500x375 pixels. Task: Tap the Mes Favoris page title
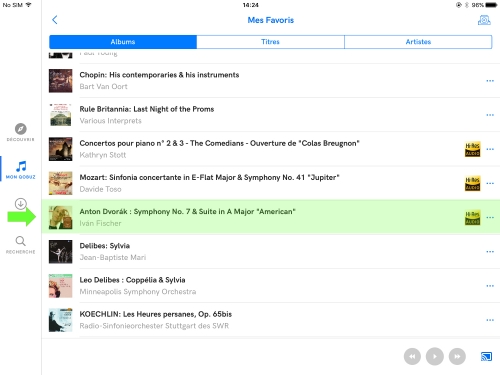pyautogui.click(x=271, y=20)
